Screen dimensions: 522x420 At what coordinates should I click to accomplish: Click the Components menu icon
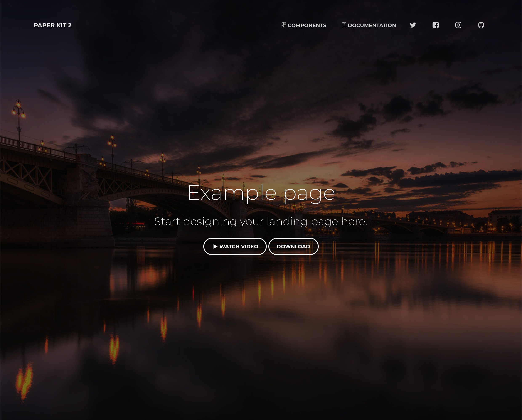pos(283,25)
